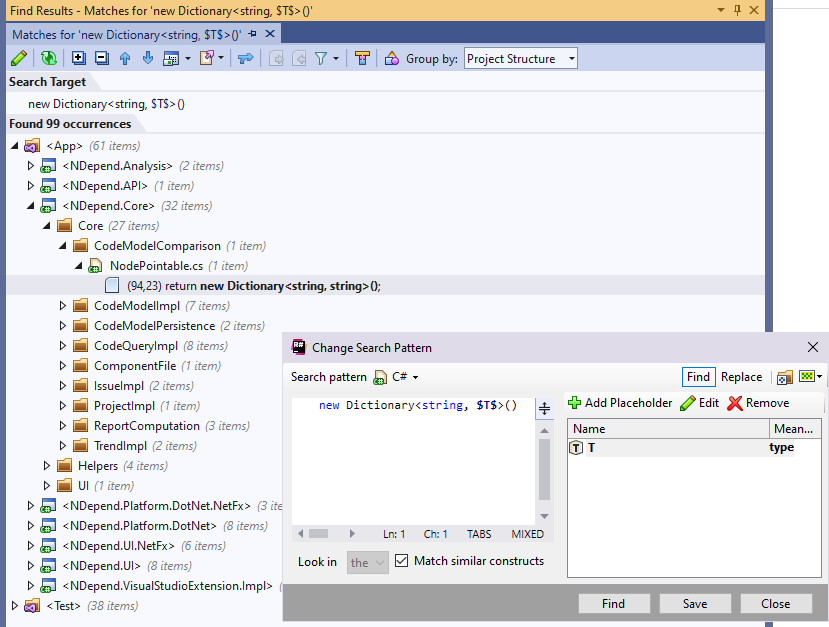This screenshot has width=829, height=627.
Task: Collapse all results with the minus icon
Action: (101, 58)
